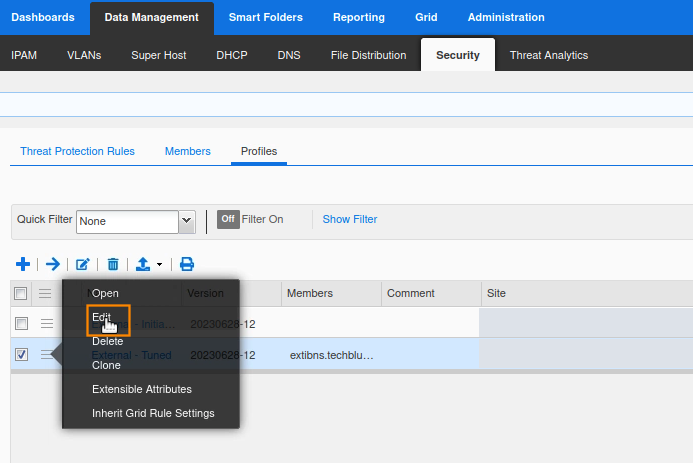Open the action menu icon in header row
This screenshot has height=463, width=693.
coord(45,293)
